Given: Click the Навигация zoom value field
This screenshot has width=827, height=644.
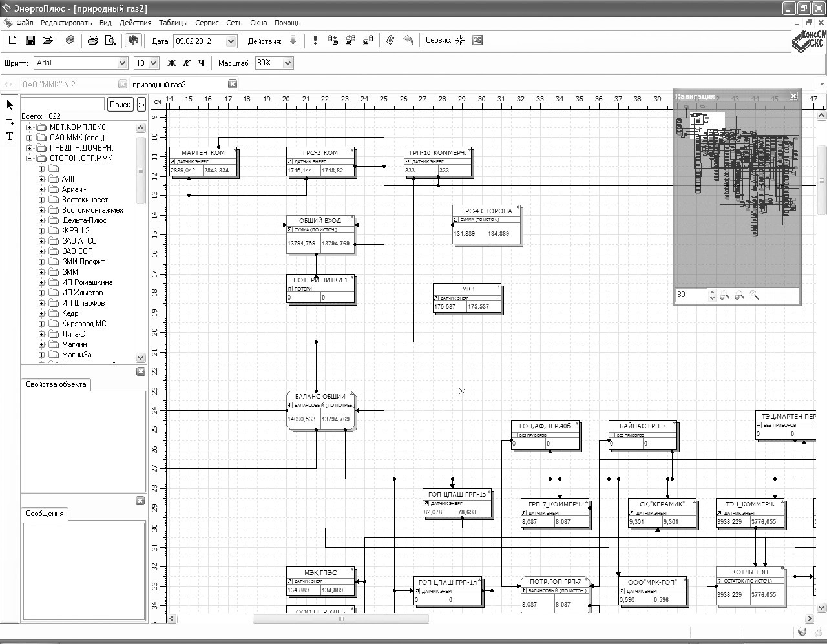Looking at the screenshot, I should click(x=691, y=295).
